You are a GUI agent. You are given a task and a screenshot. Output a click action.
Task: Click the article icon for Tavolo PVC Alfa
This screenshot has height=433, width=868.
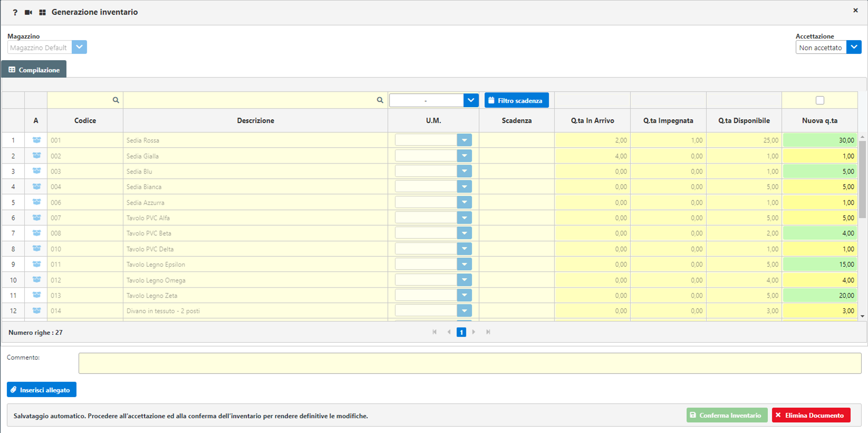[36, 217]
